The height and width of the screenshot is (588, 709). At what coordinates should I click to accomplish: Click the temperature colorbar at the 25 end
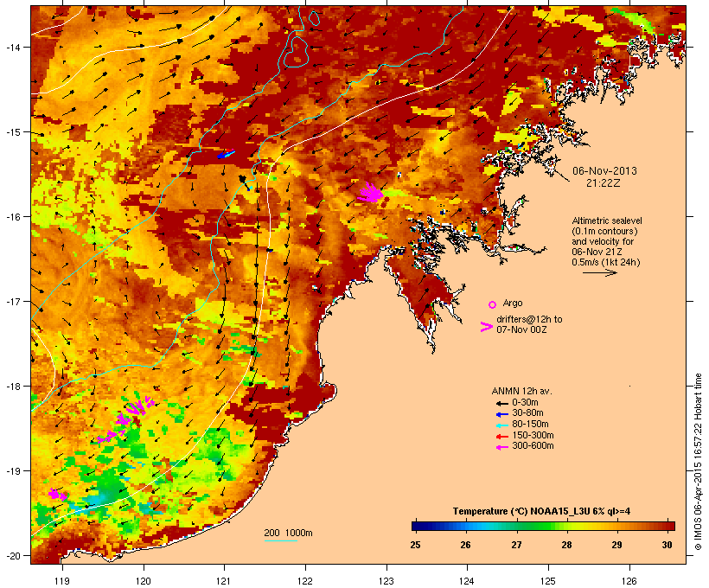click(417, 526)
